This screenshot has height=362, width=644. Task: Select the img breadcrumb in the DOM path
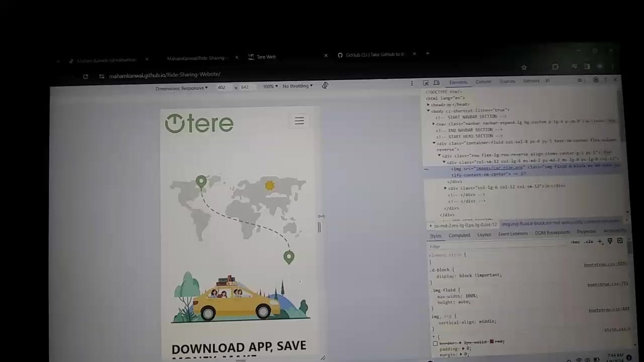tap(560, 224)
